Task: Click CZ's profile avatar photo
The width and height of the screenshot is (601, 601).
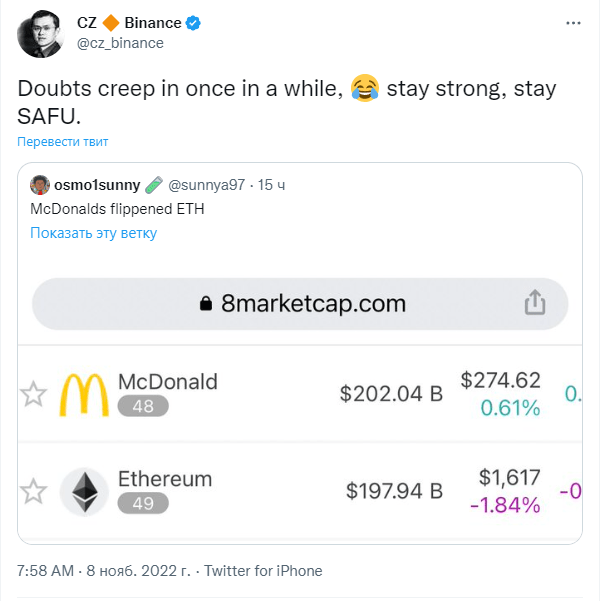Action: (x=39, y=33)
